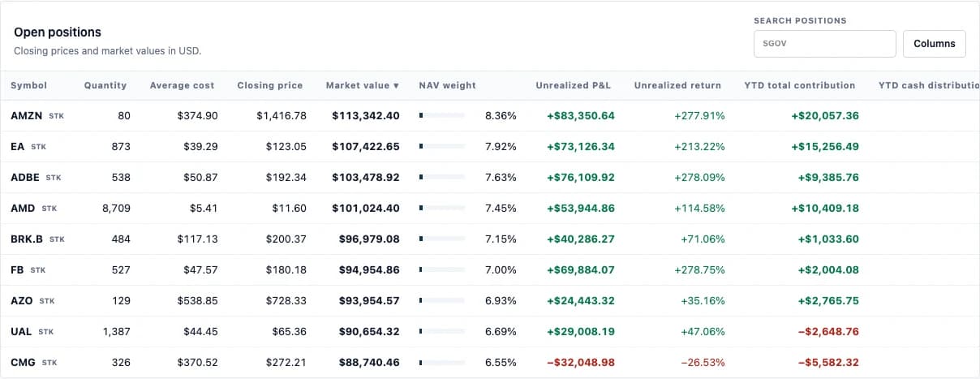Viewport: 980px width, 379px height.
Task: Select the AMZN symbol
Action: point(26,116)
